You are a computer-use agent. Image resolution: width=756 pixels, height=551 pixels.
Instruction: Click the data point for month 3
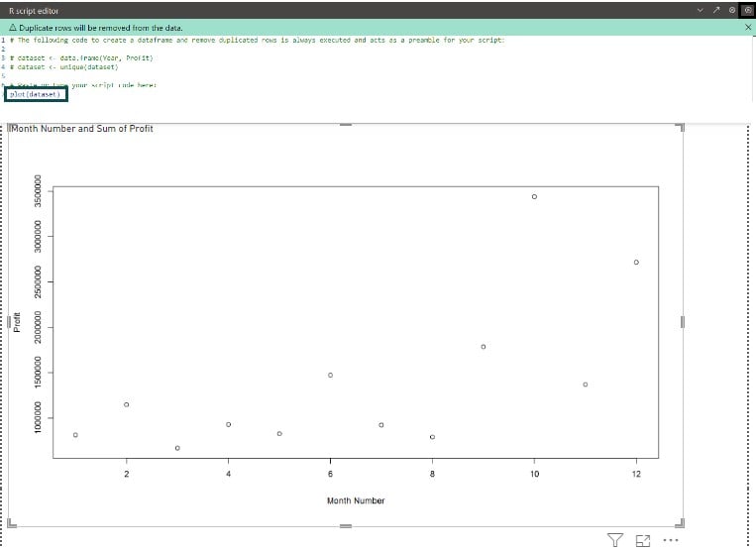[177, 448]
